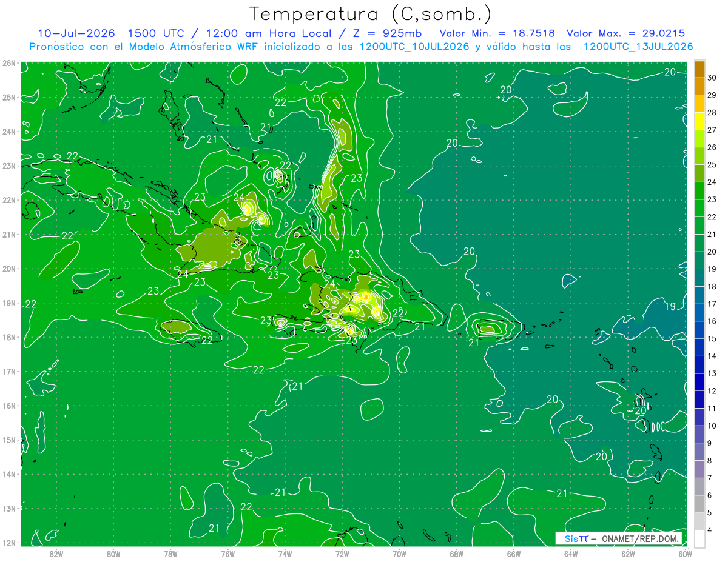Click the latitude label "13N"
This screenshot has height=562, width=728.
pyautogui.click(x=8, y=508)
